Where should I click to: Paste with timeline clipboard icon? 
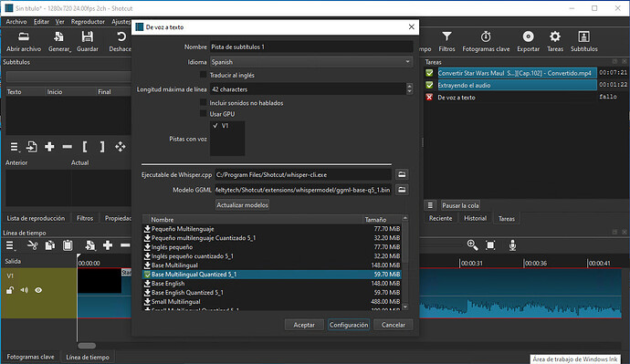coord(68,245)
